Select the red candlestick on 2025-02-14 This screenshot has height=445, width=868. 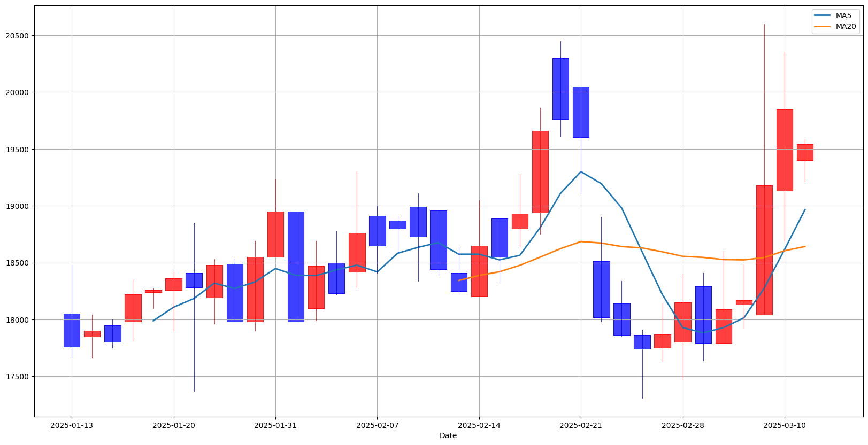click(x=479, y=271)
